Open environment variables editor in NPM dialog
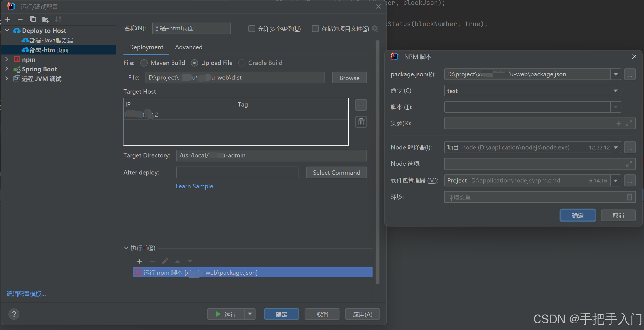The image size is (644, 330). pyautogui.click(x=629, y=197)
